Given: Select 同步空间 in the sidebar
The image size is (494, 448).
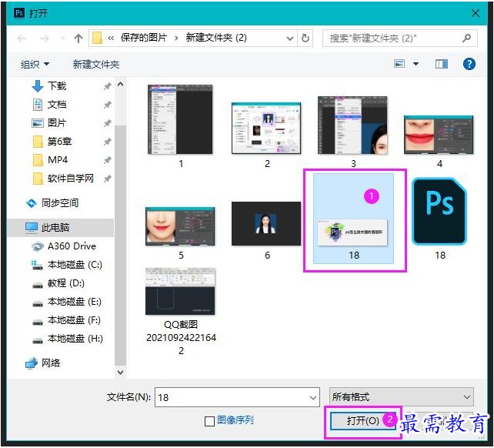Looking at the screenshot, I should [60, 203].
